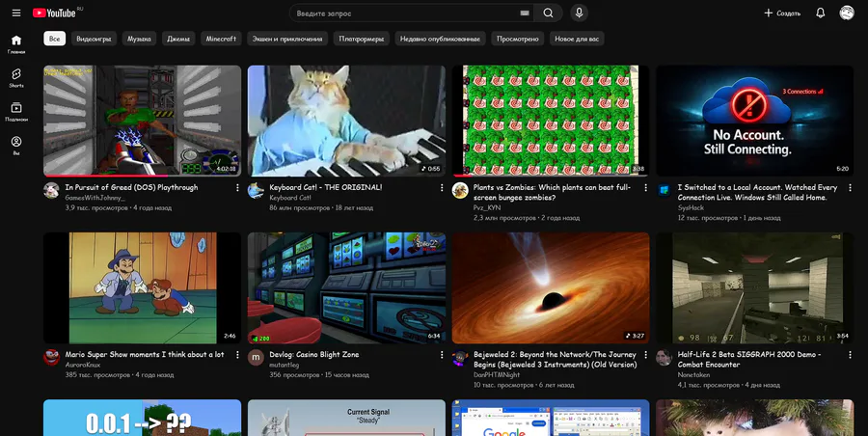Open Casino Blight Zone devlog thumbnail
The height and width of the screenshot is (436, 868).
click(x=346, y=288)
